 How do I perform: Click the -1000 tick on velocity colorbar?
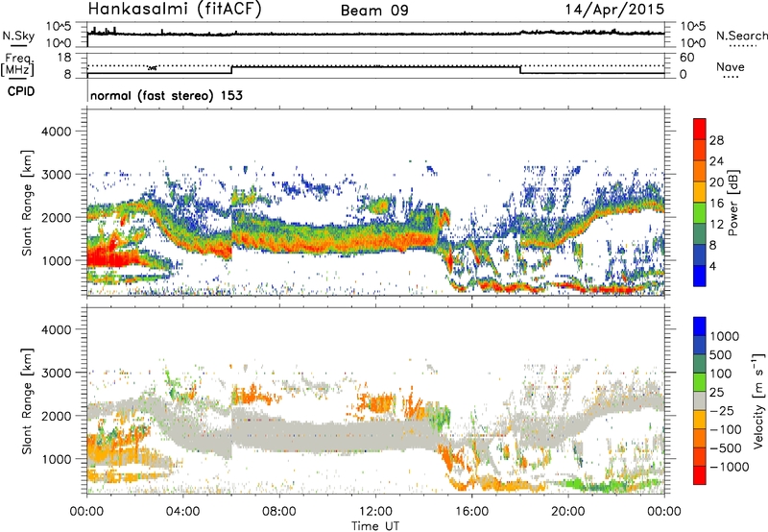(x=730, y=467)
